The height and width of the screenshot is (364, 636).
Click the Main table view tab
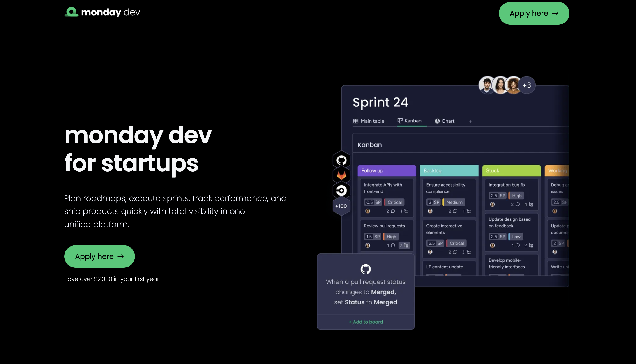click(369, 121)
